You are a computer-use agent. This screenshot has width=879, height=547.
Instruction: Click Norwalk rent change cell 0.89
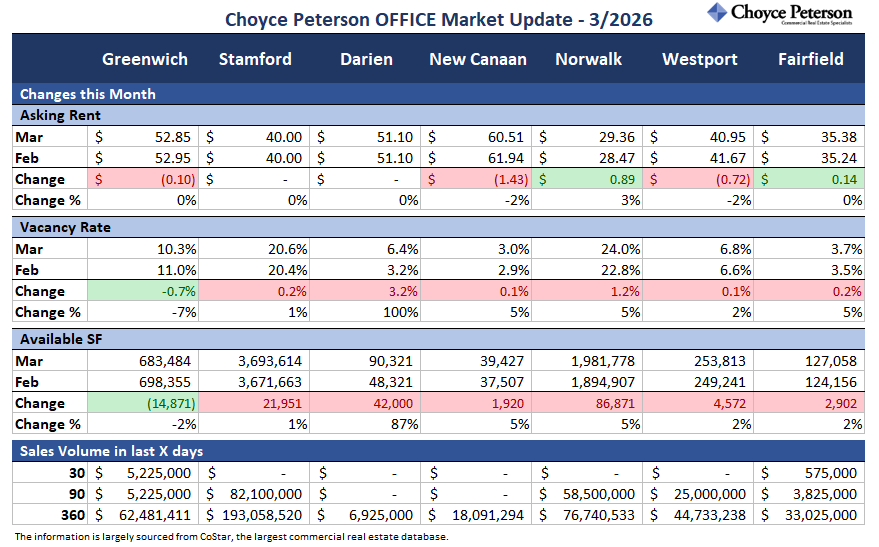click(587, 179)
